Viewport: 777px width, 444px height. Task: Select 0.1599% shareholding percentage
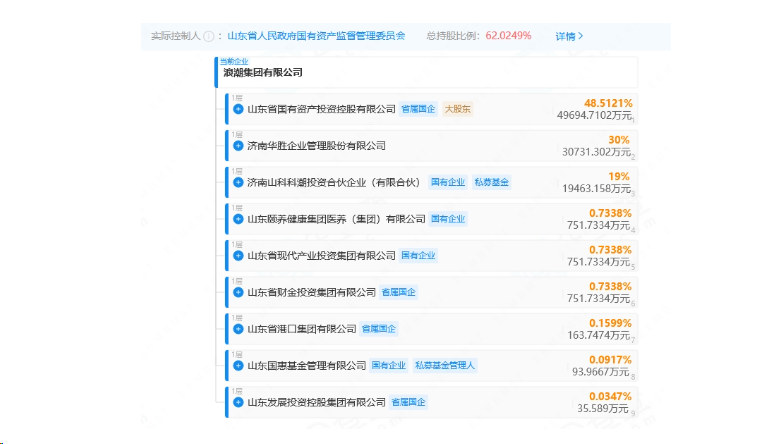(610, 324)
